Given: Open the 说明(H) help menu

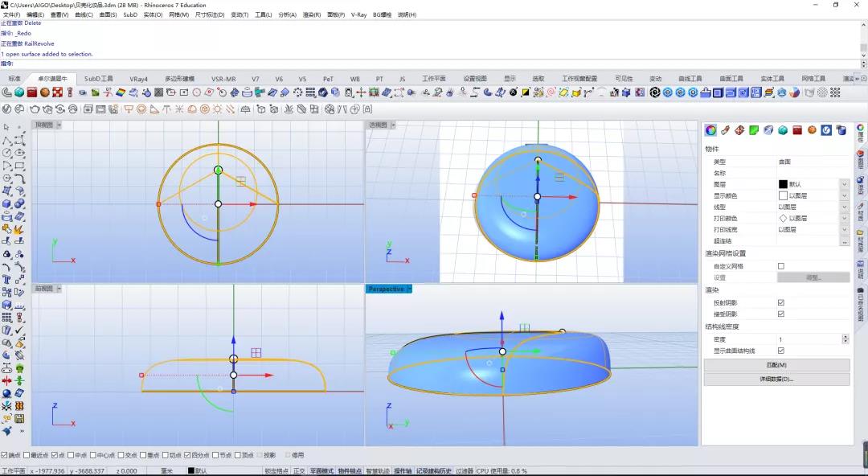Looking at the screenshot, I should (x=407, y=15).
